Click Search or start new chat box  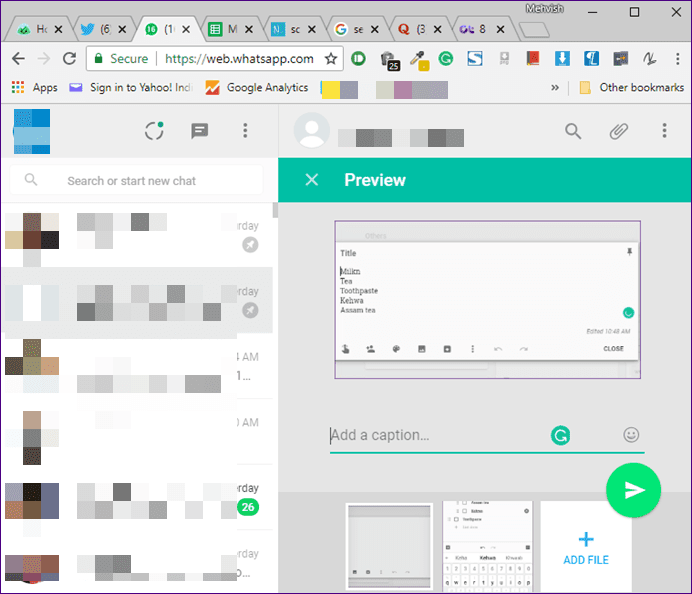click(137, 180)
